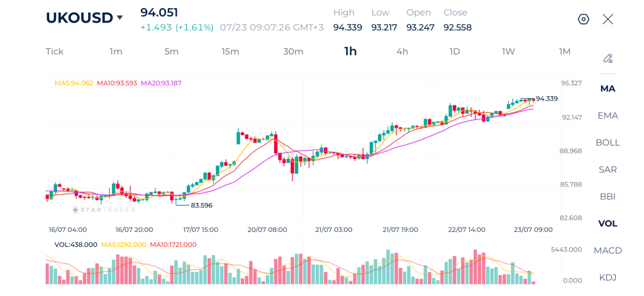Expand the UKOUSD symbol dropdown arrow
644x296 pixels.
pos(119,18)
